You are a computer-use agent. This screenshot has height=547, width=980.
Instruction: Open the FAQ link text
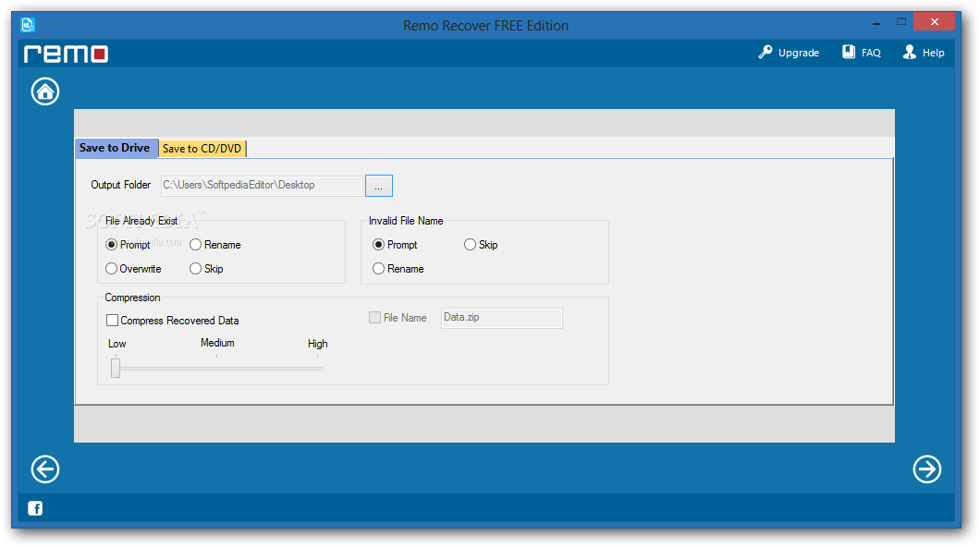(871, 53)
